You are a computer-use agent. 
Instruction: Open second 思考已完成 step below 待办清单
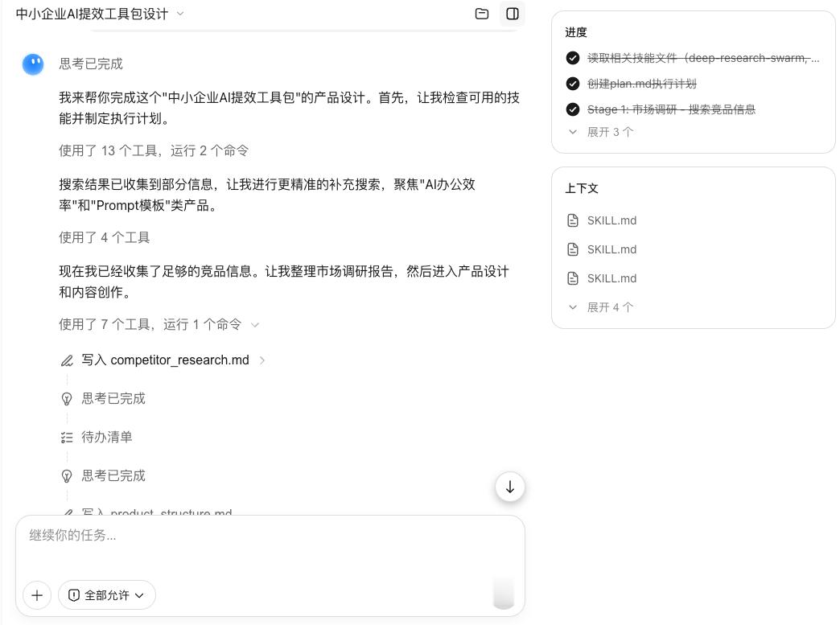113,476
